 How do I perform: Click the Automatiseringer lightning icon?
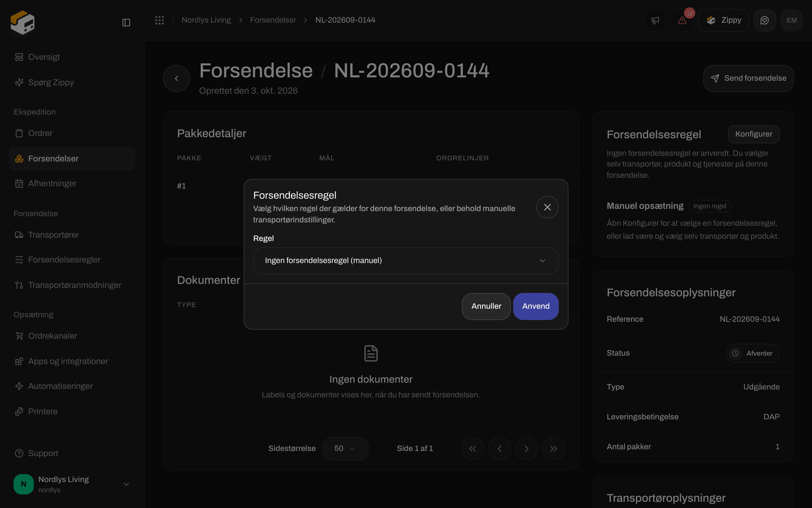point(19,386)
